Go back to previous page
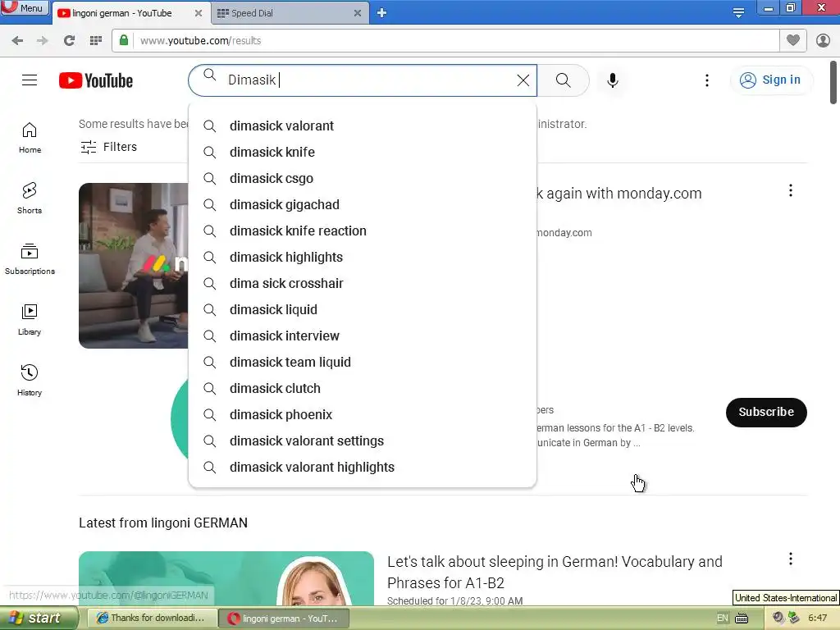The image size is (840, 630). [x=17, y=41]
